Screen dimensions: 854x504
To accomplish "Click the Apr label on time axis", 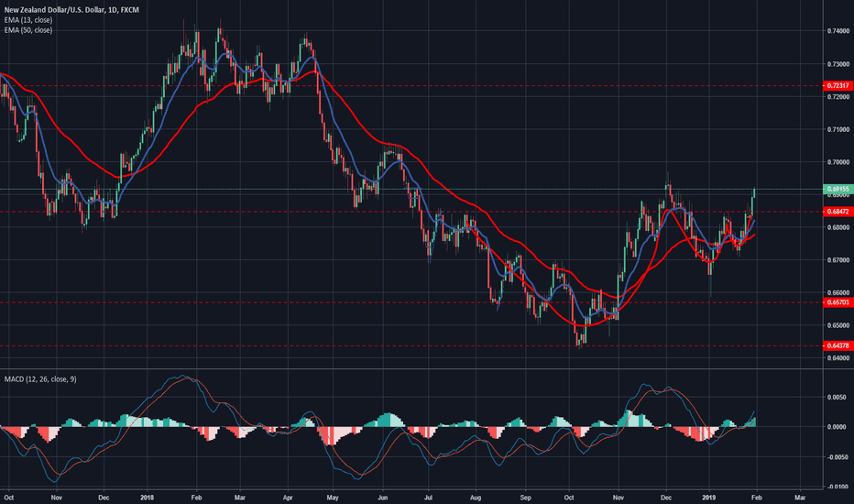I will coord(288,498).
